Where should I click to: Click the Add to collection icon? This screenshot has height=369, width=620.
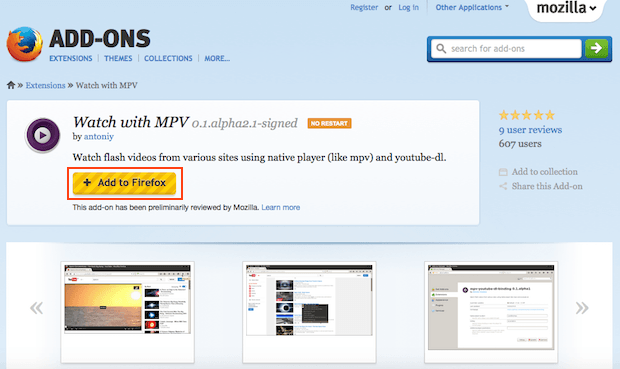[x=503, y=172]
